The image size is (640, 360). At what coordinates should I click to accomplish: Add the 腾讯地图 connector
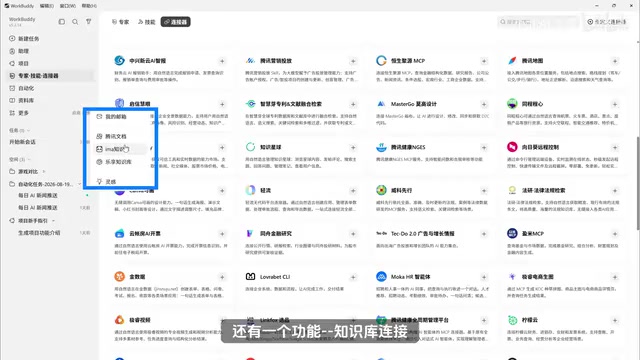coord(615,61)
